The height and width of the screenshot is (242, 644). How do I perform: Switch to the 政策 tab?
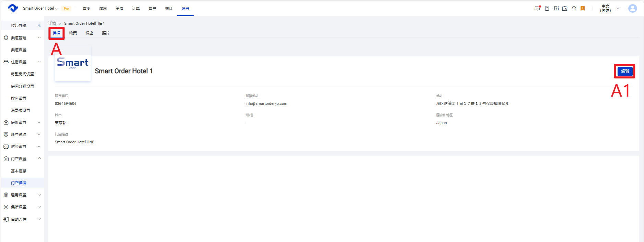point(73,33)
